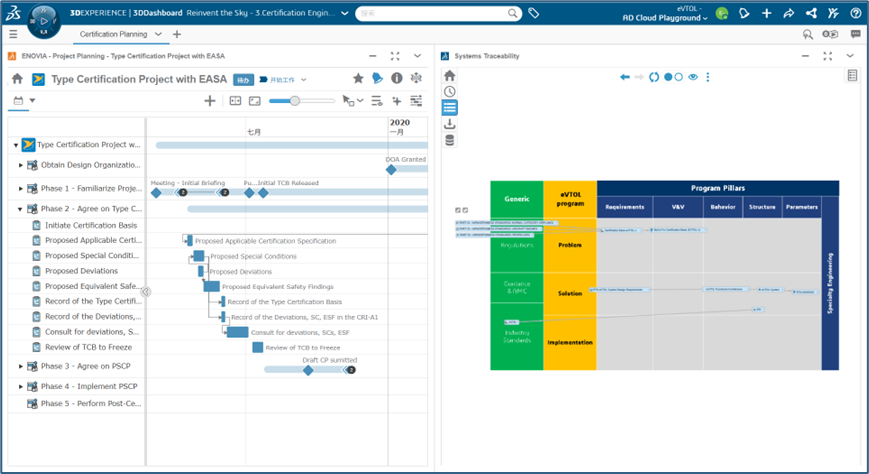Click the download icon in Traceability sidebar

point(449,124)
